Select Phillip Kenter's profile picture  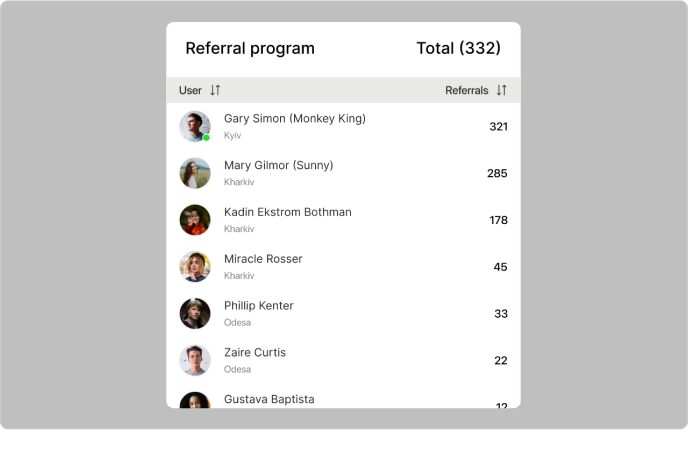(x=195, y=313)
